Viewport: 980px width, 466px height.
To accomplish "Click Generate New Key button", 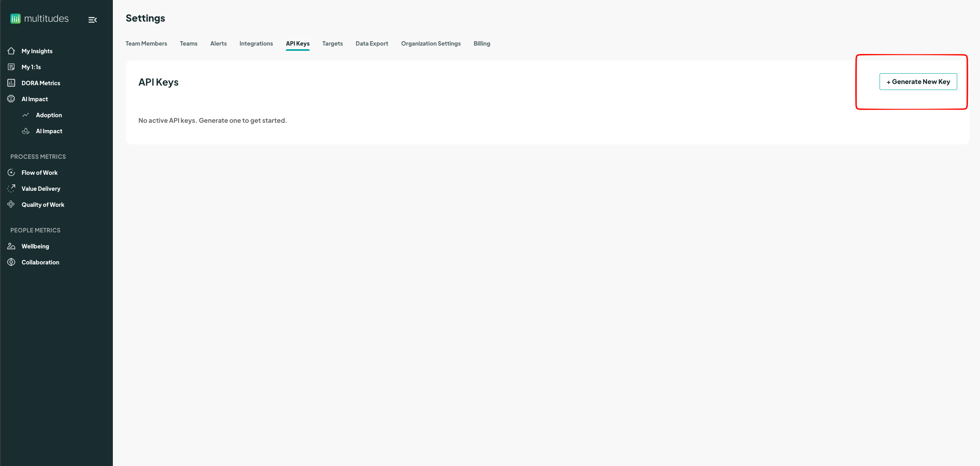I will 918,82.
